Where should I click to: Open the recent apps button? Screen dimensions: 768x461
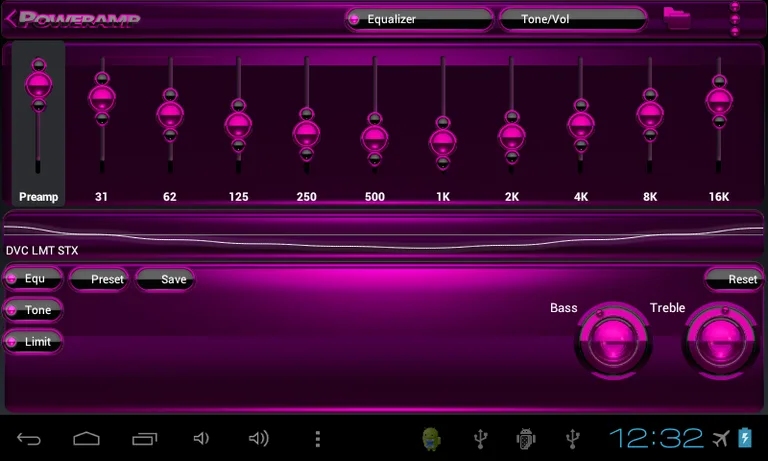[x=144, y=438]
